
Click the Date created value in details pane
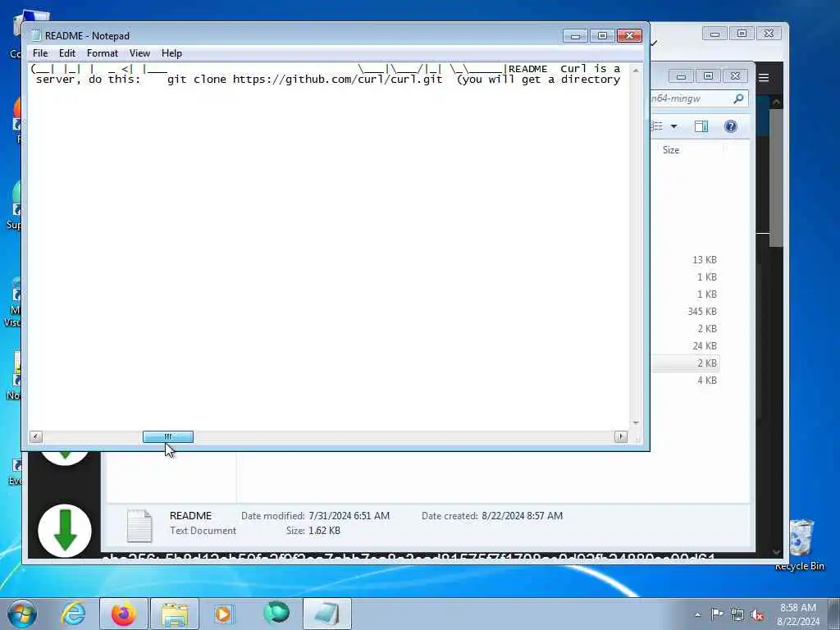(x=523, y=516)
